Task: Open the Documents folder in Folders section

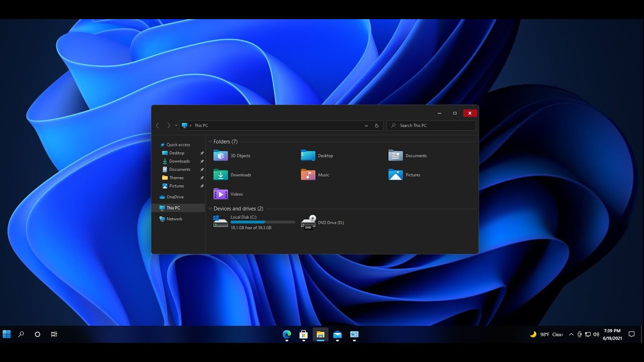Action: [x=395, y=156]
